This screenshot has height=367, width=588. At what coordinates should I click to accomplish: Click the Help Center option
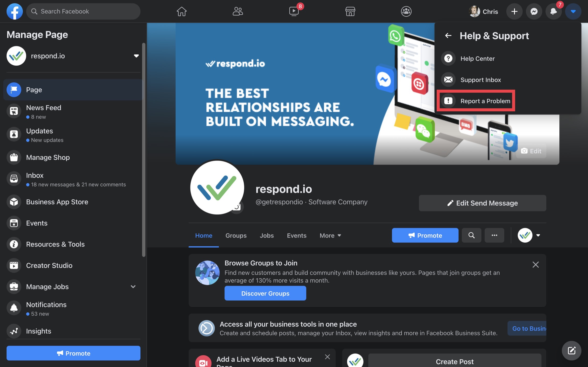pos(478,59)
